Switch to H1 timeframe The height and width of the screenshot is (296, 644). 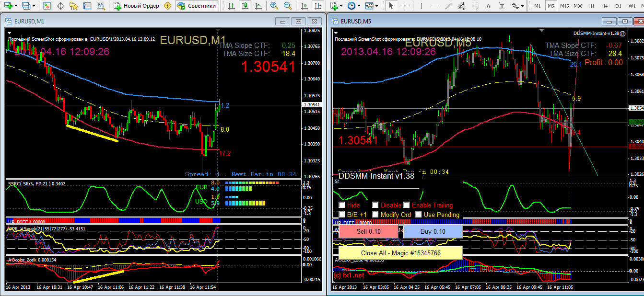[x=591, y=6]
